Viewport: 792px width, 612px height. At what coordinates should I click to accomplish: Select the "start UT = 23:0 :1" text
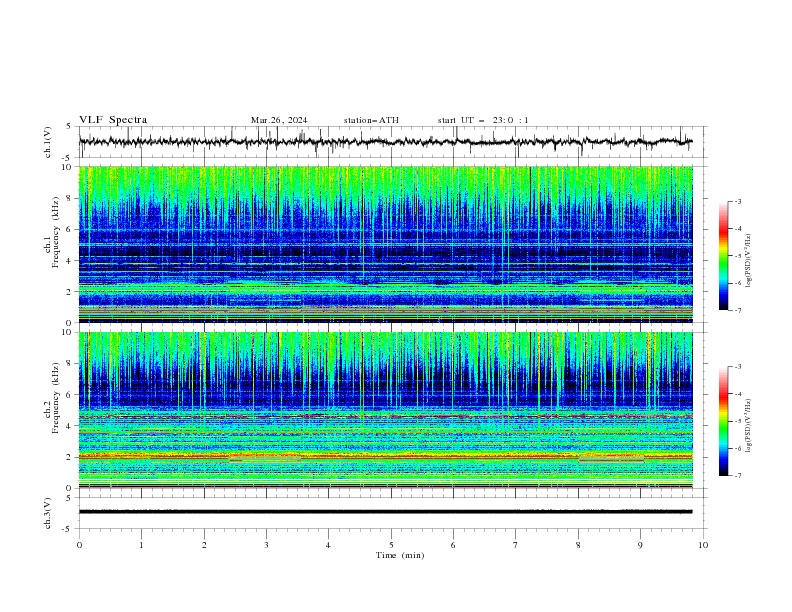tap(483, 120)
